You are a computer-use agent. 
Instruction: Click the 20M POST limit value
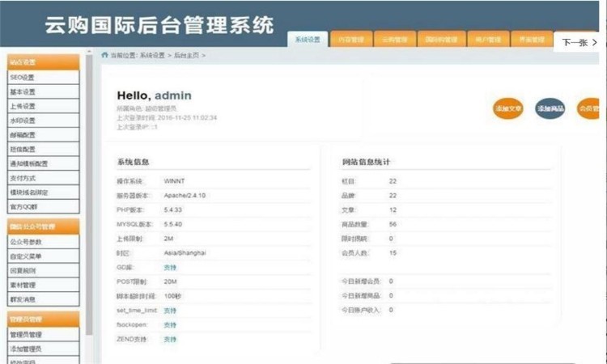(x=170, y=281)
